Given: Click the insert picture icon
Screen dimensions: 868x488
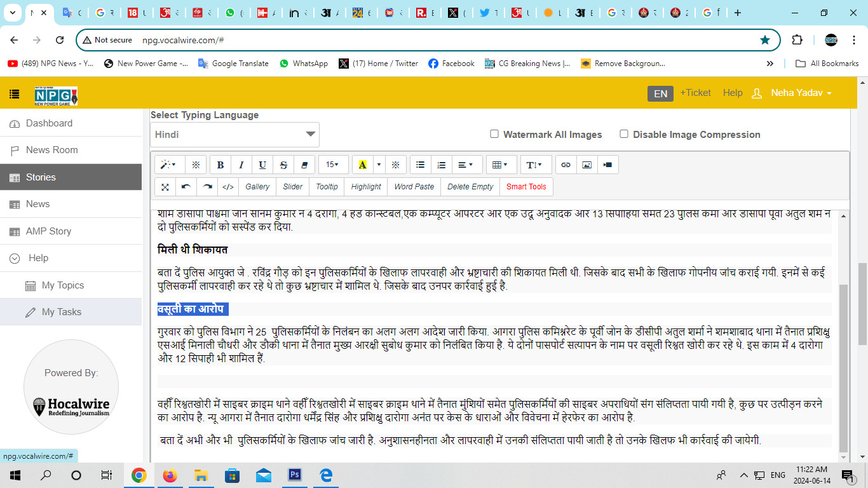Looking at the screenshot, I should click(587, 165).
